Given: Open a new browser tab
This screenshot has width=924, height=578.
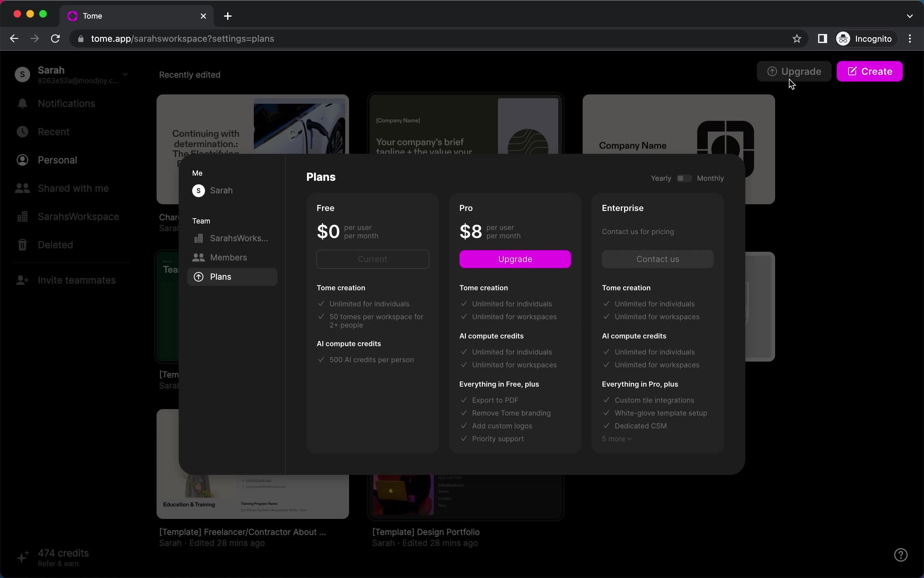Looking at the screenshot, I should tap(227, 16).
